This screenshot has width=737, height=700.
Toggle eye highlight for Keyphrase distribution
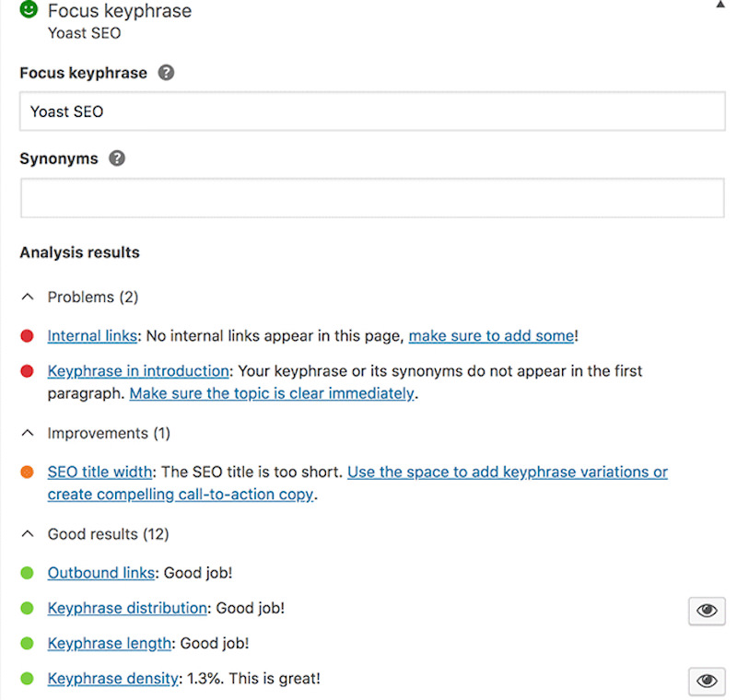point(707,611)
